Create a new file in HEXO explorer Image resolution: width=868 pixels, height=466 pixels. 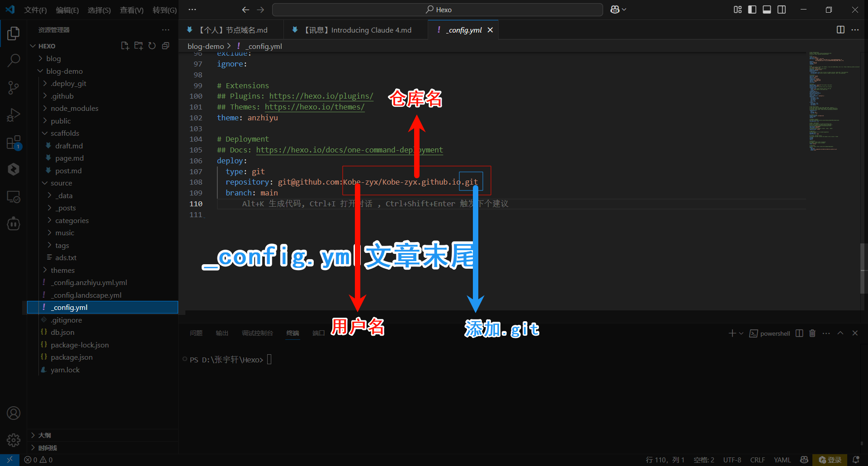125,46
